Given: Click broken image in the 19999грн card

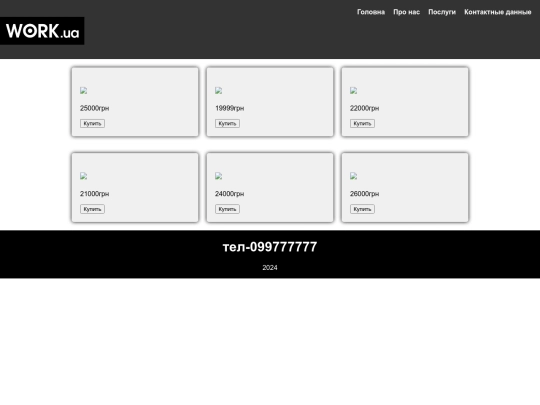Looking at the screenshot, I should [219, 91].
